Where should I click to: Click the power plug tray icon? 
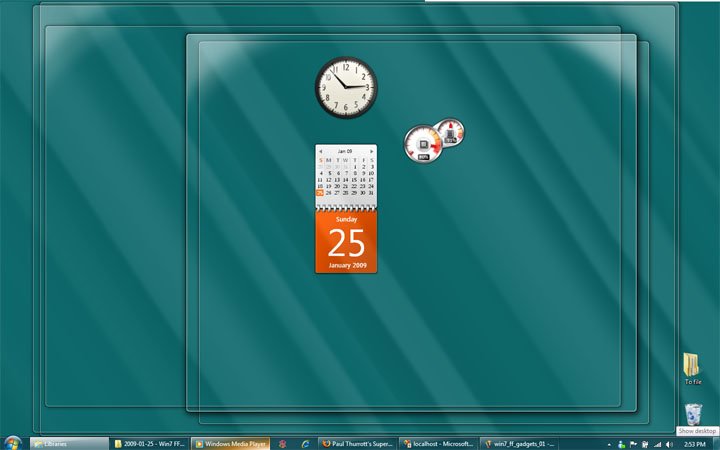(x=645, y=444)
